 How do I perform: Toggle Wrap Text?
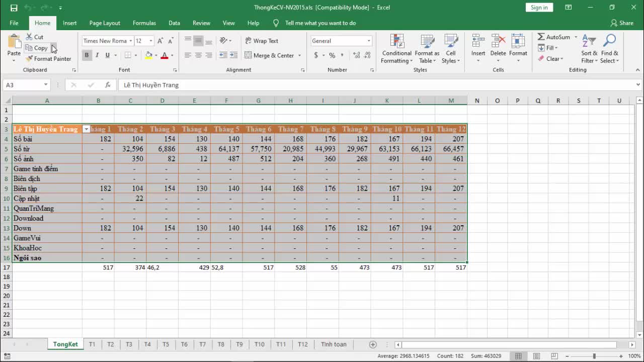pos(262,41)
